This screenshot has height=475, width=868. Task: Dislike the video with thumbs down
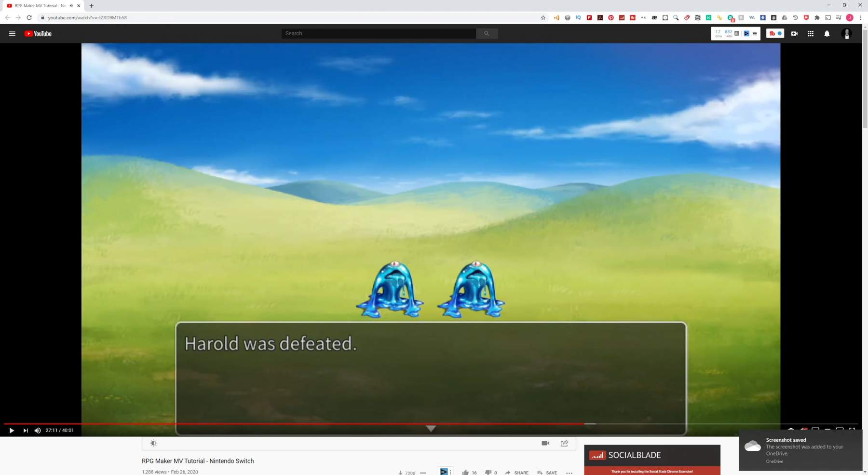pyautogui.click(x=488, y=473)
